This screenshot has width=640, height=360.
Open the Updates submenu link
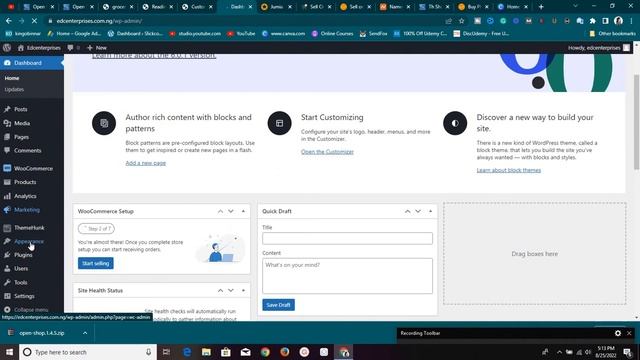14,89
